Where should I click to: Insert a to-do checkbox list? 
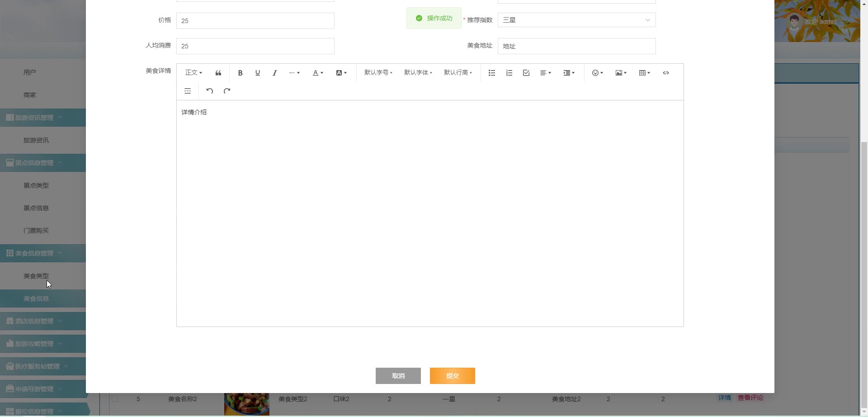526,73
